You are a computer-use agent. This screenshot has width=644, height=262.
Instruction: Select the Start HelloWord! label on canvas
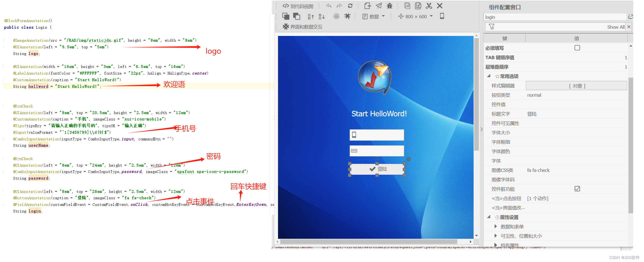click(x=379, y=114)
